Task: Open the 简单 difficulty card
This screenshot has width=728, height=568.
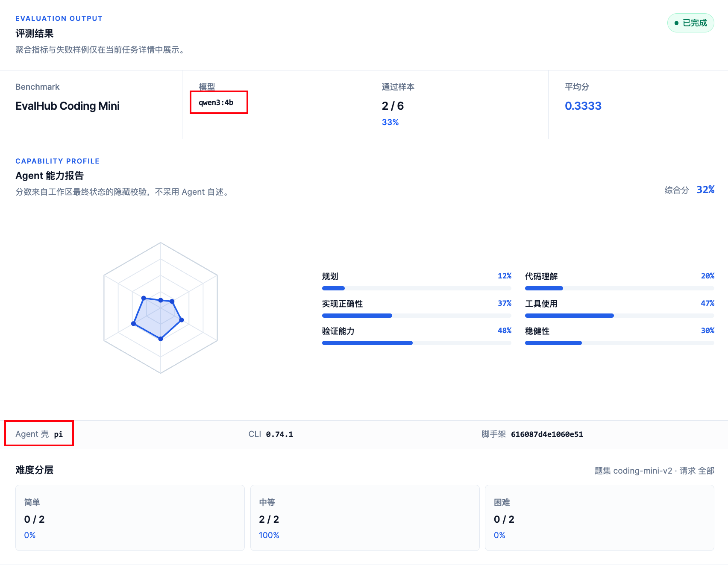Action: point(130,518)
